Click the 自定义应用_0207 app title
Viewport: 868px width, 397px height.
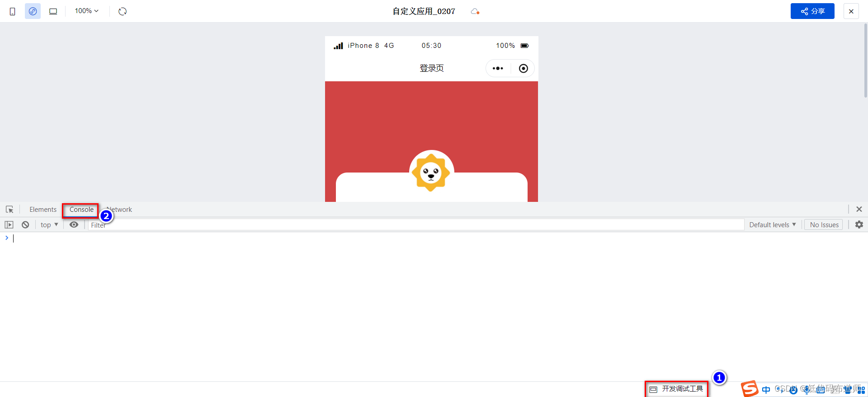coord(424,11)
